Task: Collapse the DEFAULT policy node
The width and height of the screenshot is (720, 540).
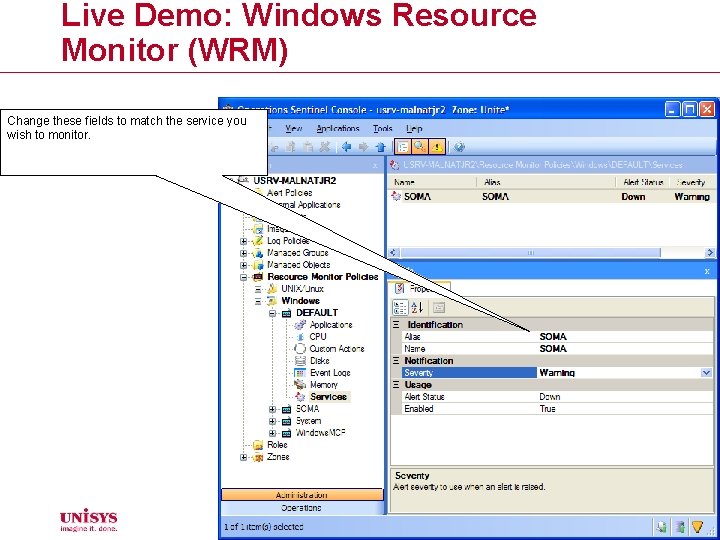Action: click(272, 313)
